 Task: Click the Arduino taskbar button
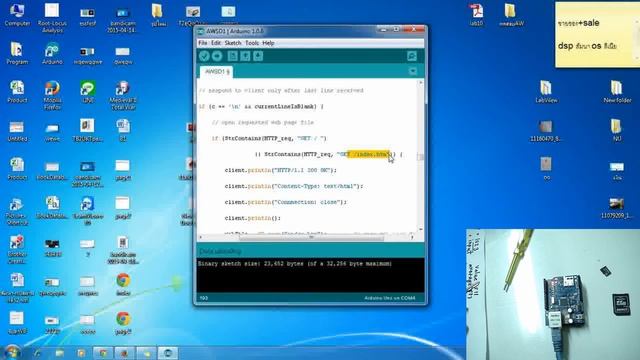(x=168, y=353)
